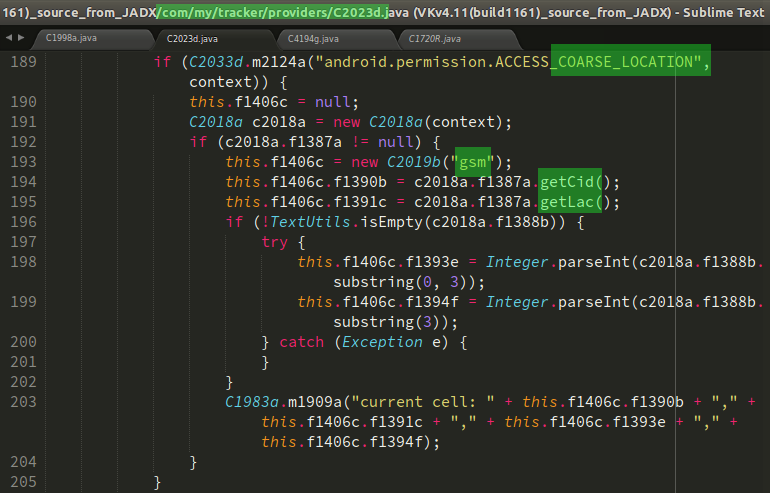Click the left tab-scroll arrow
This screenshot has height=493, width=770.
coord(9,38)
